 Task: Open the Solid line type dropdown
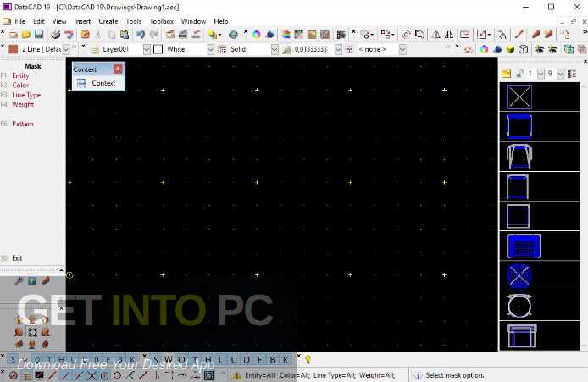click(275, 49)
